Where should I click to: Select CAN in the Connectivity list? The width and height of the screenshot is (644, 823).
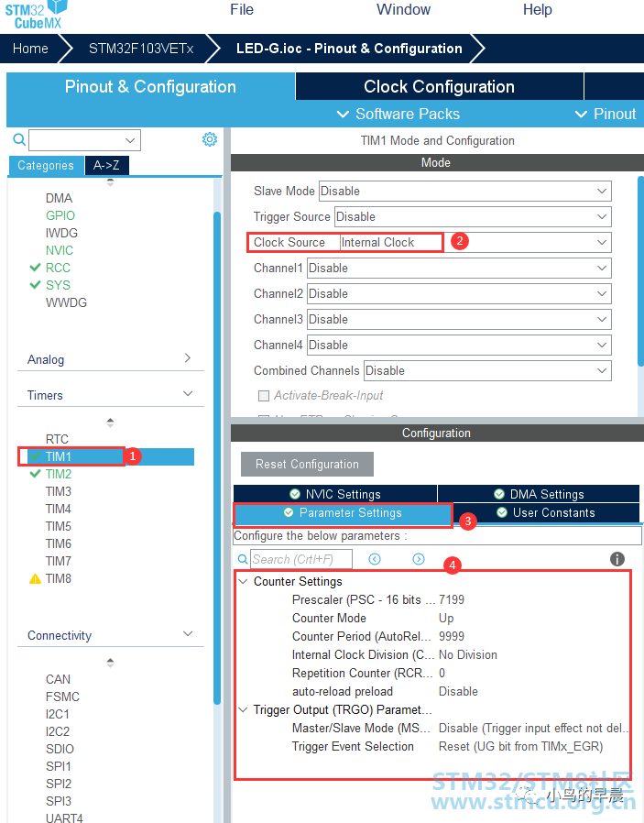coord(58,679)
